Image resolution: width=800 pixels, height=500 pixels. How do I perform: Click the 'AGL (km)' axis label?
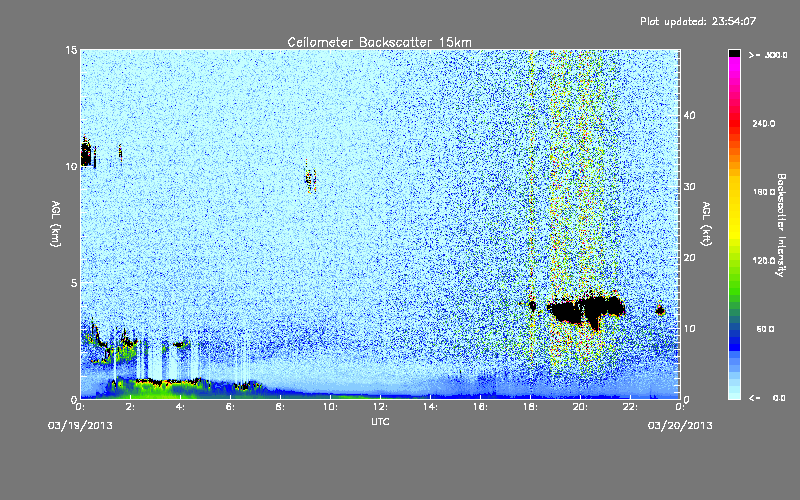[x=56, y=224]
